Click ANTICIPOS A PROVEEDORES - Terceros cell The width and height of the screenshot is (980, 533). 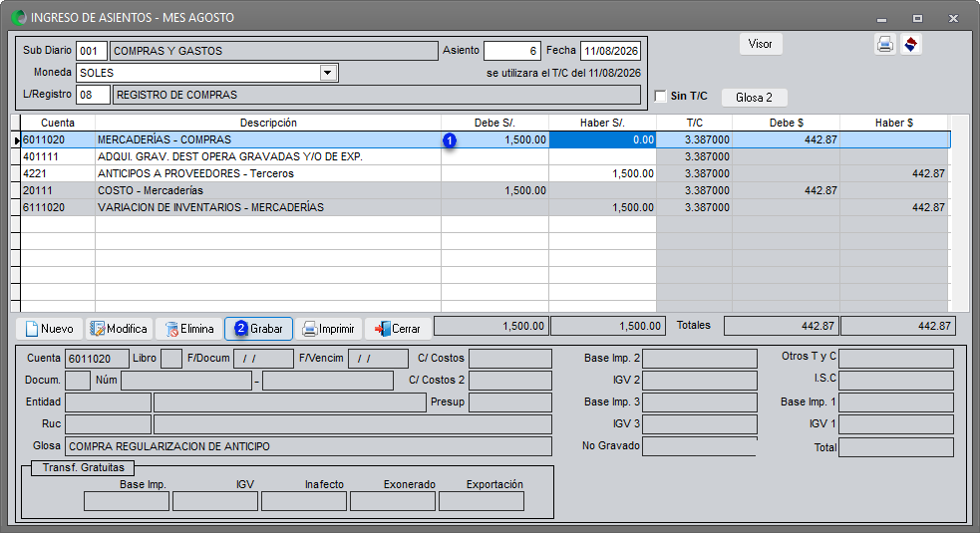point(268,173)
